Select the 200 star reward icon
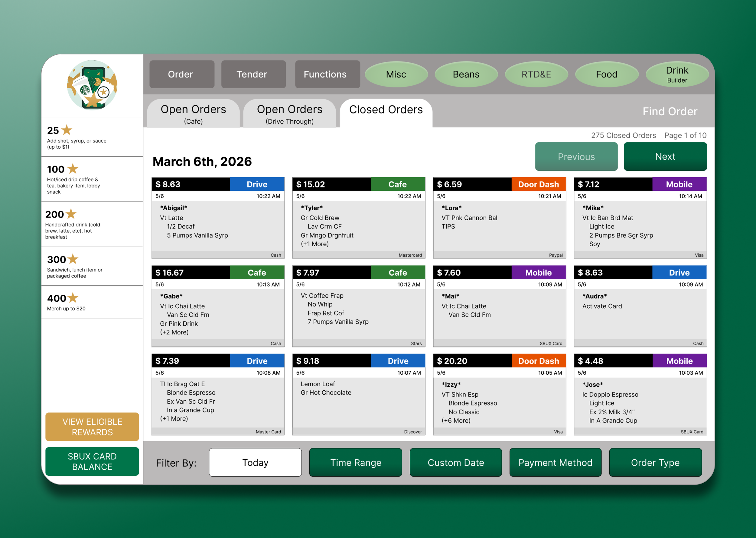Image resolution: width=756 pixels, height=538 pixels. click(x=71, y=214)
